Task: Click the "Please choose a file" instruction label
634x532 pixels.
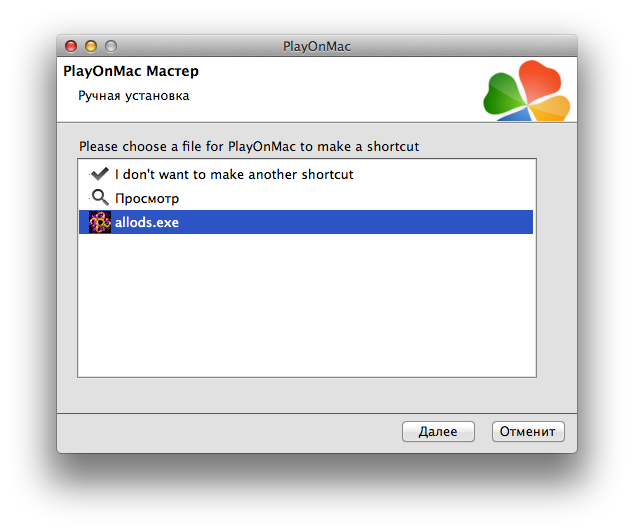Action: point(249,146)
